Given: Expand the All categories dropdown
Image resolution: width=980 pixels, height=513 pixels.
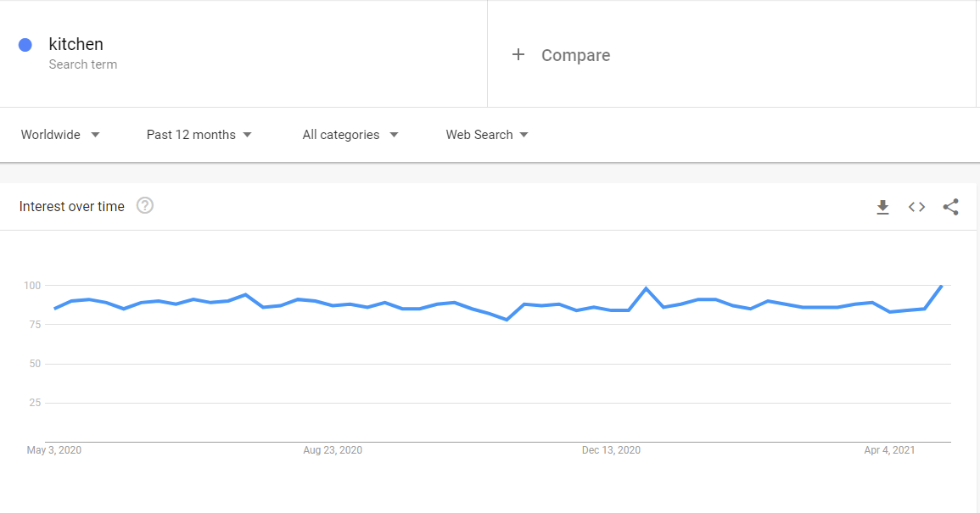Looking at the screenshot, I should point(350,135).
